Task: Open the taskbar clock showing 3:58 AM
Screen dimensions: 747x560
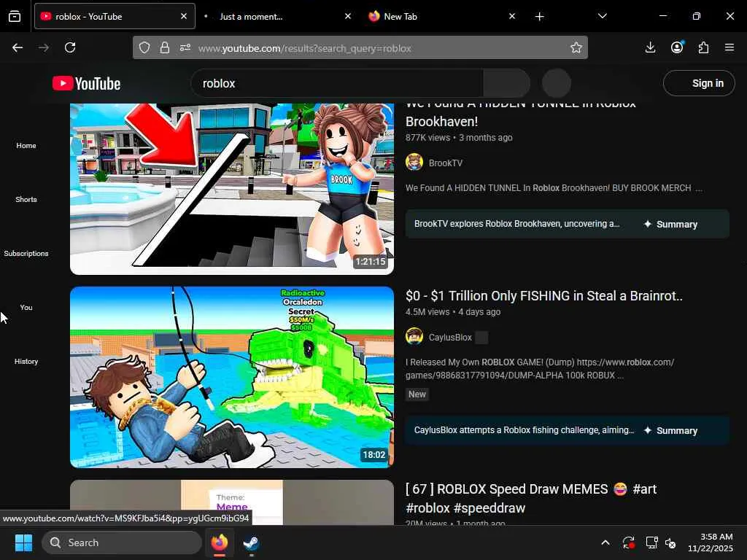Action: pos(711,542)
